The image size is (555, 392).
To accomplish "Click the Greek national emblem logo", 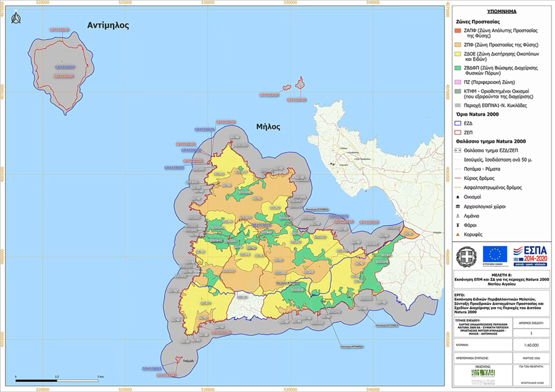I will [468, 254].
